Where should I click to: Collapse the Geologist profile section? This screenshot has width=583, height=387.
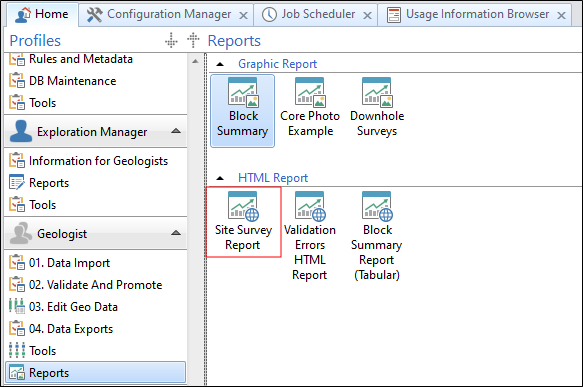[x=176, y=233]
